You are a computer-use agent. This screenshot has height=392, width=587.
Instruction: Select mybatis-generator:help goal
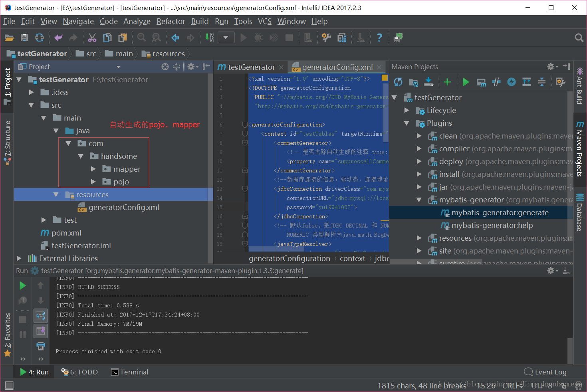(x=492, y=225)
